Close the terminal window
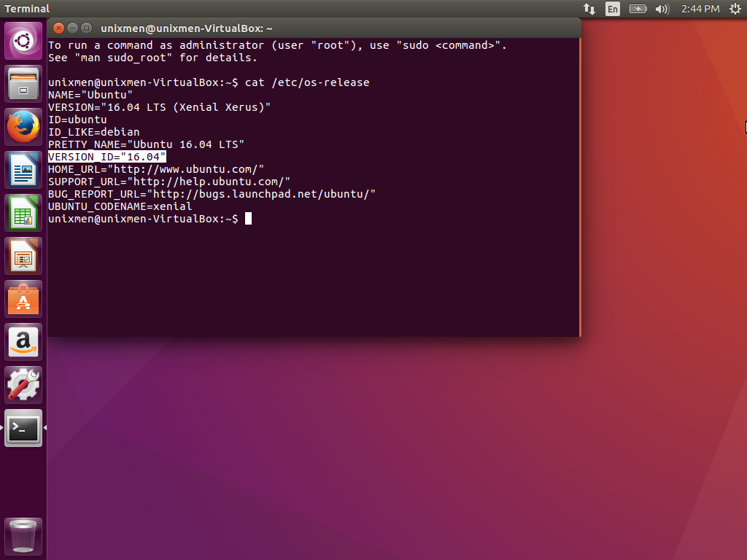This screenshot has width=747, height=560. pyautogui.click(x=58, y=28)
